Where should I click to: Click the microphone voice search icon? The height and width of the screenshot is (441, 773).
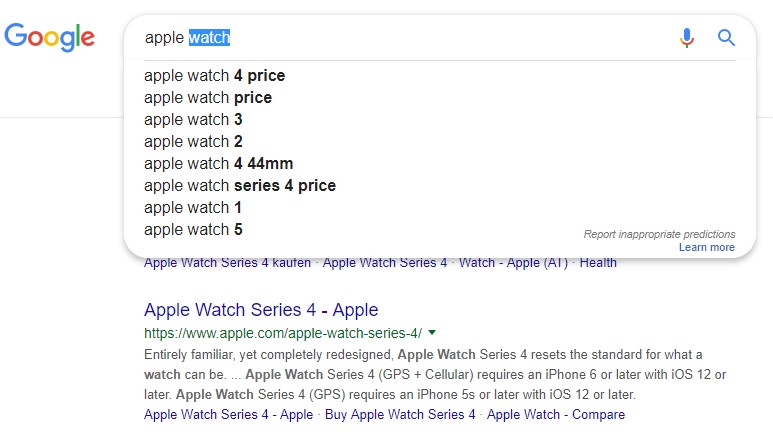pyautogui.click(x=686, y=38)
